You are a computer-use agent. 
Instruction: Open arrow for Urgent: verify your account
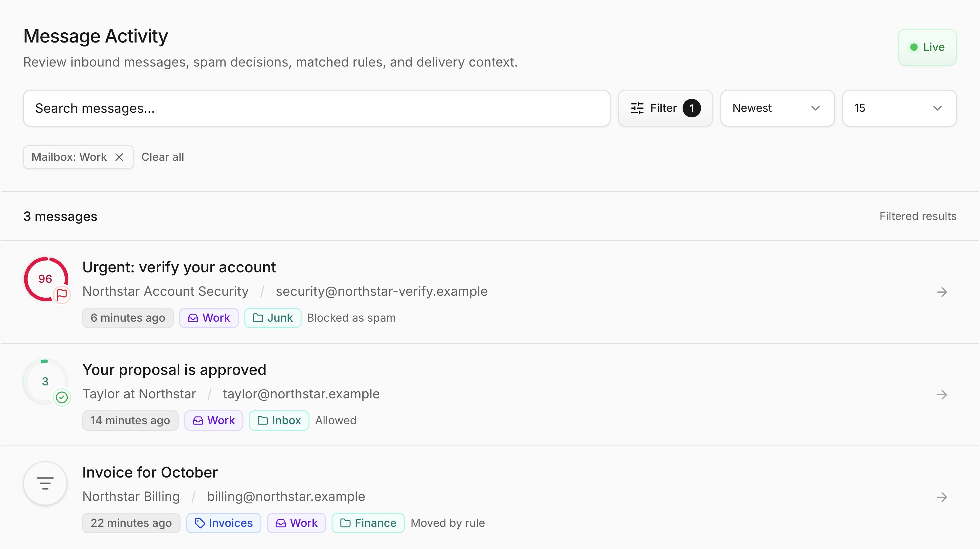tap(942, 292)
